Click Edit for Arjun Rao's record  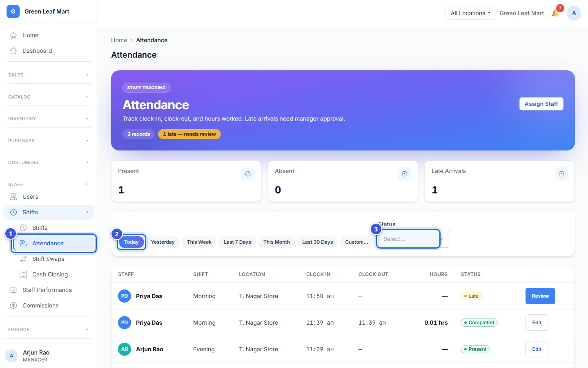[537, 349]
